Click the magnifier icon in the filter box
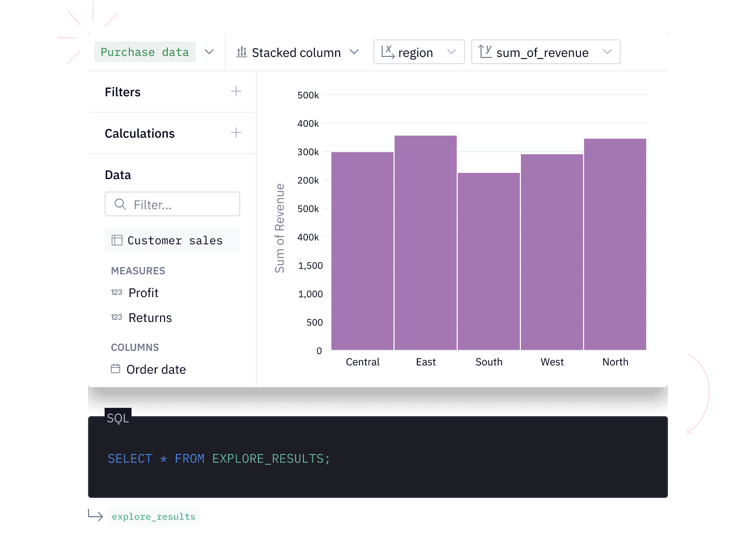The image size is (756, 559). click(x=120, y=204)
